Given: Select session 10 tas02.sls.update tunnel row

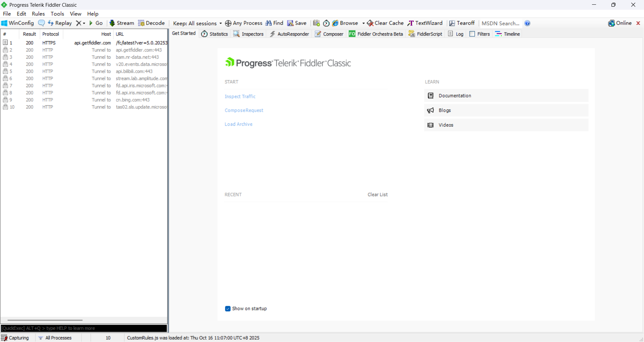Looking at the screenshot, I should click(x=84, y=107).
